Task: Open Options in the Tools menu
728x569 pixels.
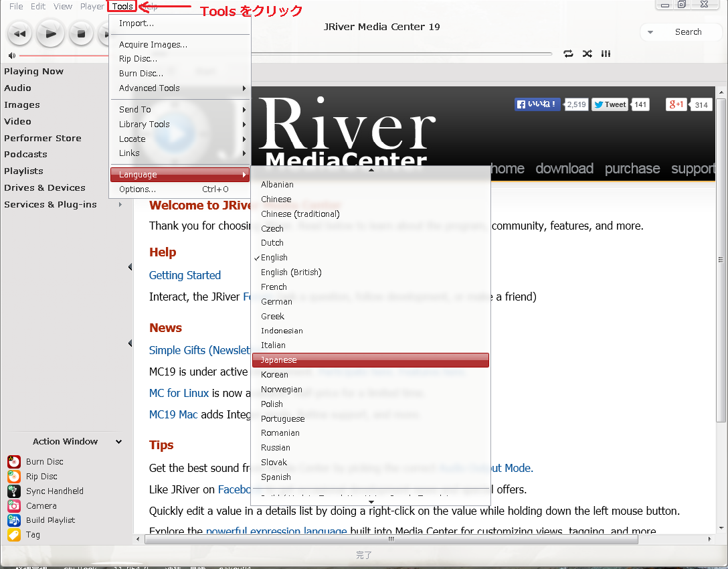Action: (x=138, y=189)
